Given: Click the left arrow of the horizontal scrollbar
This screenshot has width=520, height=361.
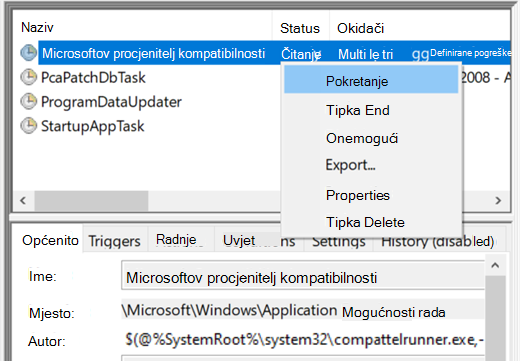Looking at the screenshot, I should coord(23,201).
